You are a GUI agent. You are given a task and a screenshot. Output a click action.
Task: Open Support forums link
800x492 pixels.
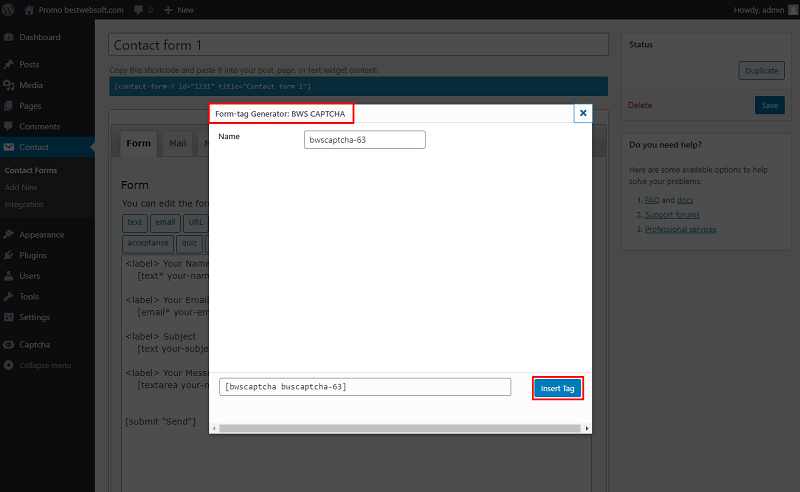[x=672, y=215]
